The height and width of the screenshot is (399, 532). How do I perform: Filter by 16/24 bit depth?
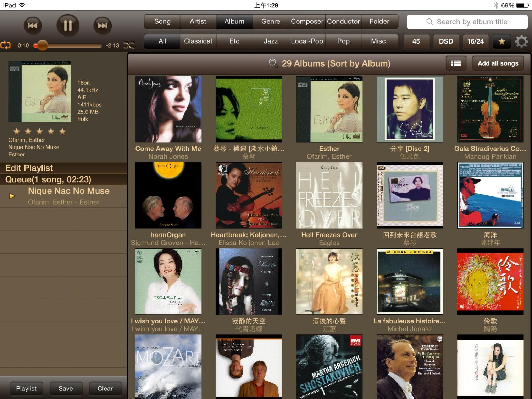[x=475, y=41]
